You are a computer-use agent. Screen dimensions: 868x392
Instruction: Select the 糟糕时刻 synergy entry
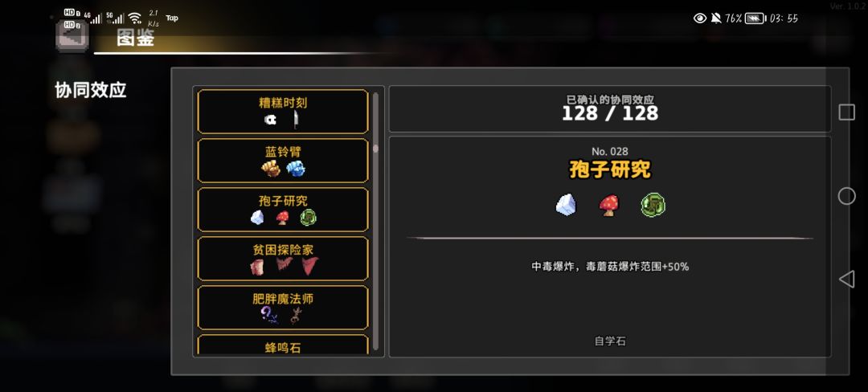[283, 112]
